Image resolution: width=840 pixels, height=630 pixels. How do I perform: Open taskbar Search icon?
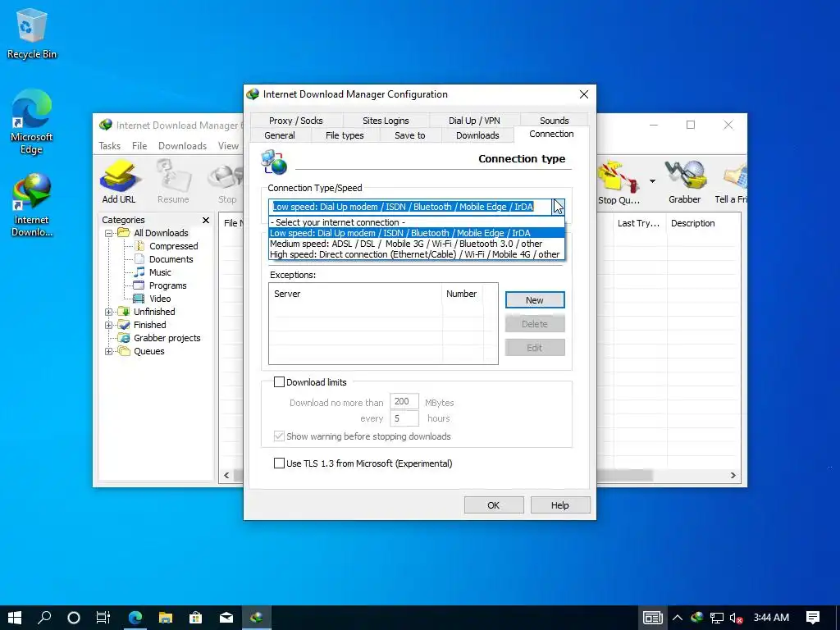pyautogui.click(x=44, y=618)
